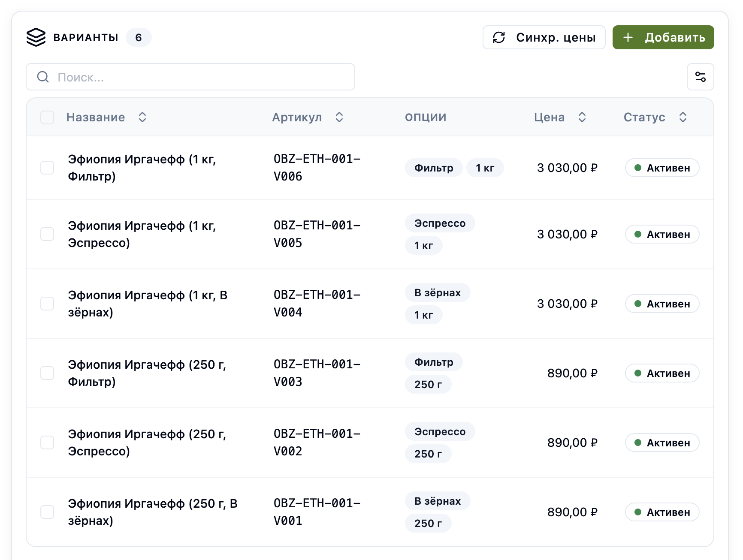Open variant Эфиопия Иргачефф (1 кг, Фильтр)
Viewport: 743px width, 560px height.
(142, 168)
